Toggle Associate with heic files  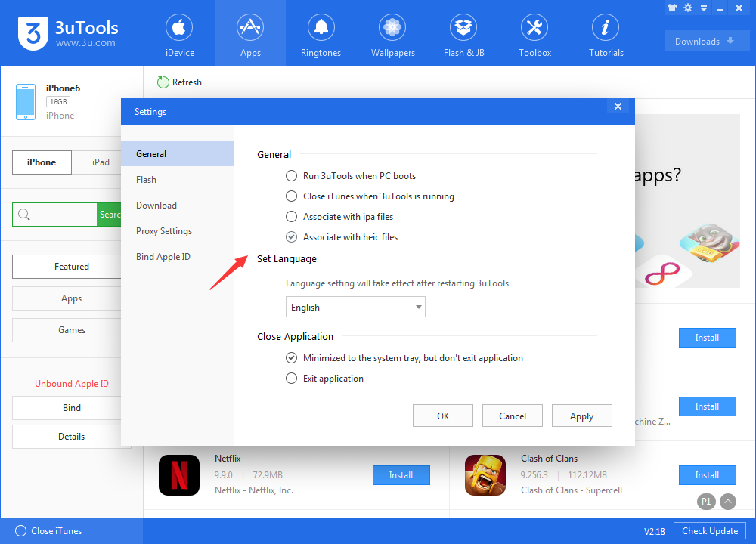click(x=291, y=236)
